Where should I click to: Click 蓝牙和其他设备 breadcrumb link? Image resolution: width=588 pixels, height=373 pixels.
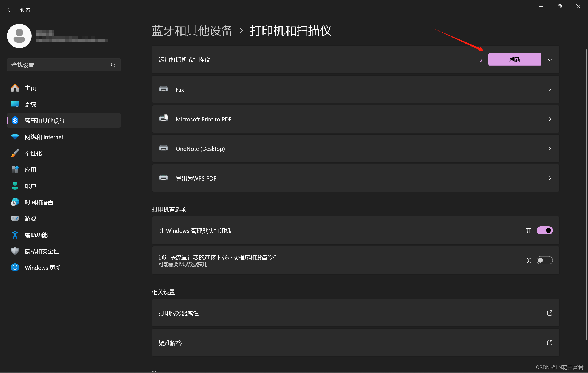pos(192,31)
